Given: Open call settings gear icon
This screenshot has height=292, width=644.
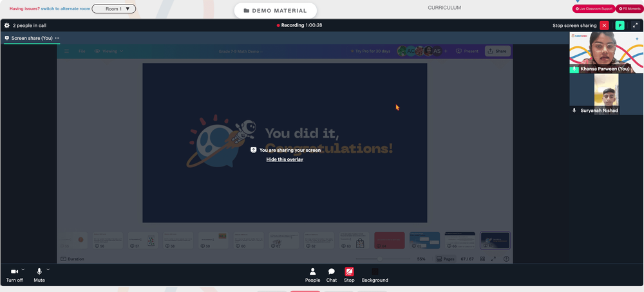Looking at the screenshot, I should (7, 26).
